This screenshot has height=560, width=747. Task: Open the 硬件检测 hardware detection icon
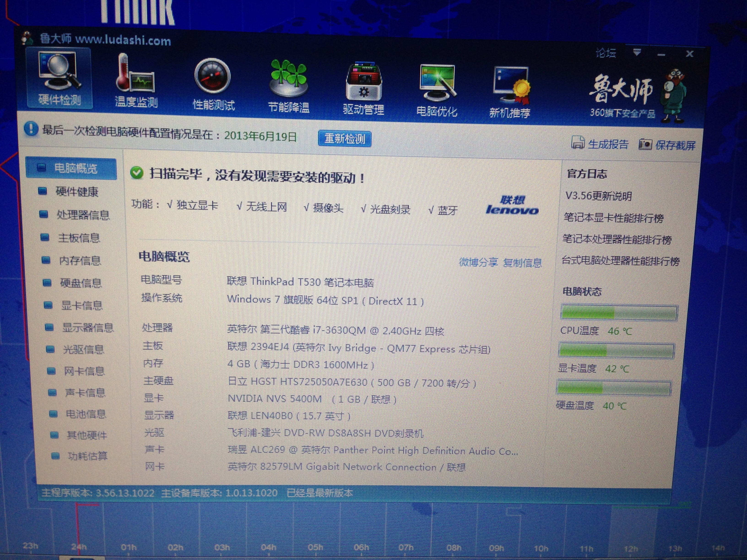click(x=59, y=78)
